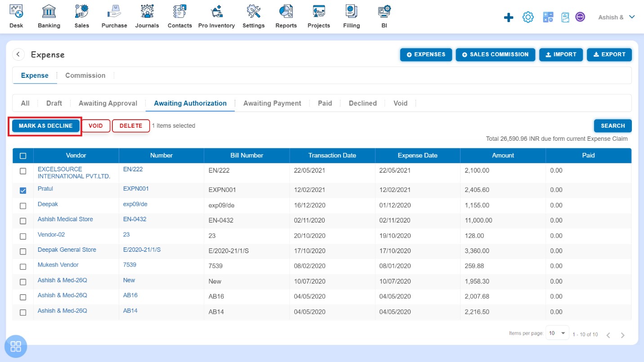644x362 pixels.
Task: Open expense number AB16 link
Action: click(130, 295)
